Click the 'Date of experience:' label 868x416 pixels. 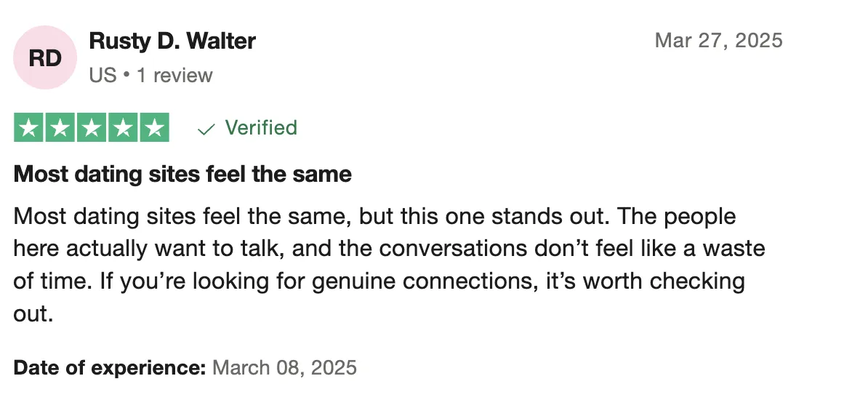coord(110,367)
